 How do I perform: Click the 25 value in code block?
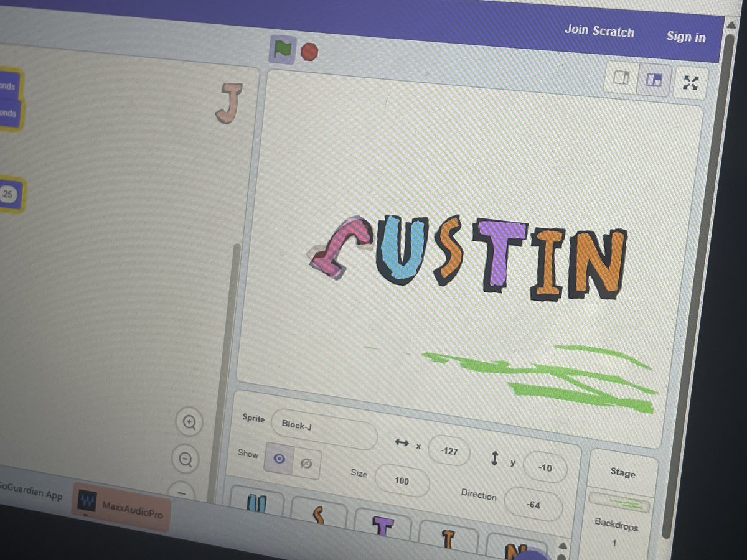coord(8,195)
